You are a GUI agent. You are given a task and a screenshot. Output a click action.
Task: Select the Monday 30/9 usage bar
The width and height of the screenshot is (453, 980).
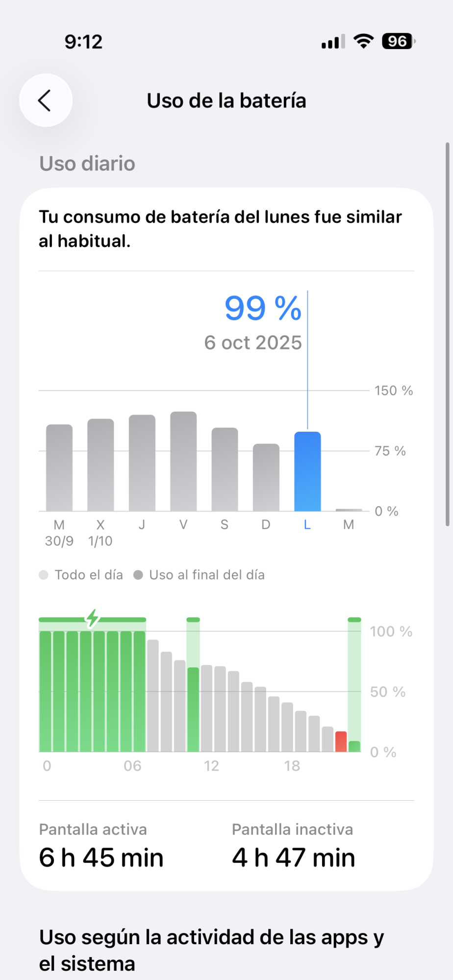pos(59,468)
